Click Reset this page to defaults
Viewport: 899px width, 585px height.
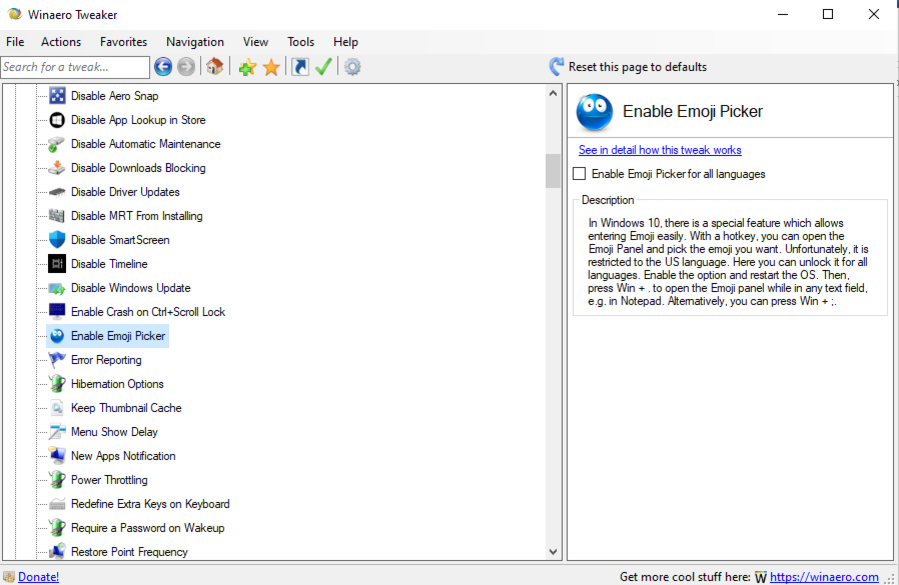point(628,67)
